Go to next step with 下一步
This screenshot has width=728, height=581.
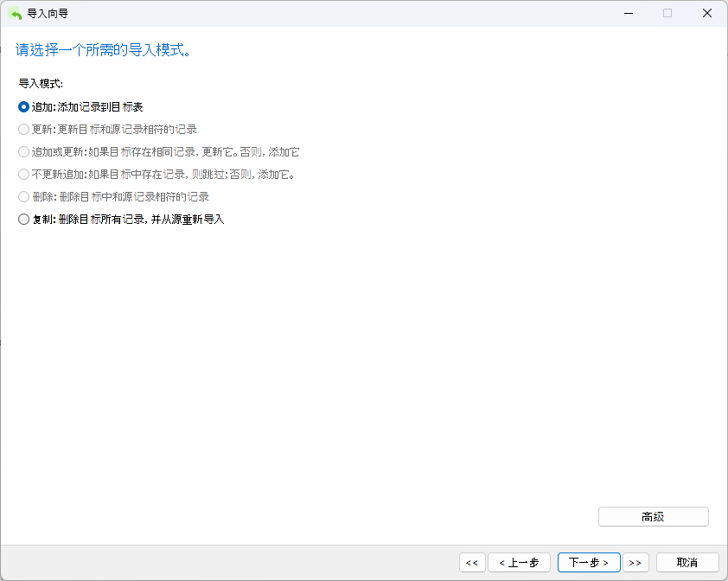tap(589, 563)
